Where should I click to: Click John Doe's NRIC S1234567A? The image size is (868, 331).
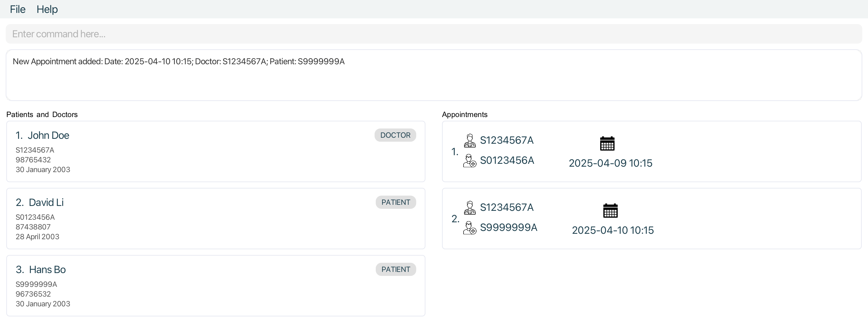click(x=35, y=150)
